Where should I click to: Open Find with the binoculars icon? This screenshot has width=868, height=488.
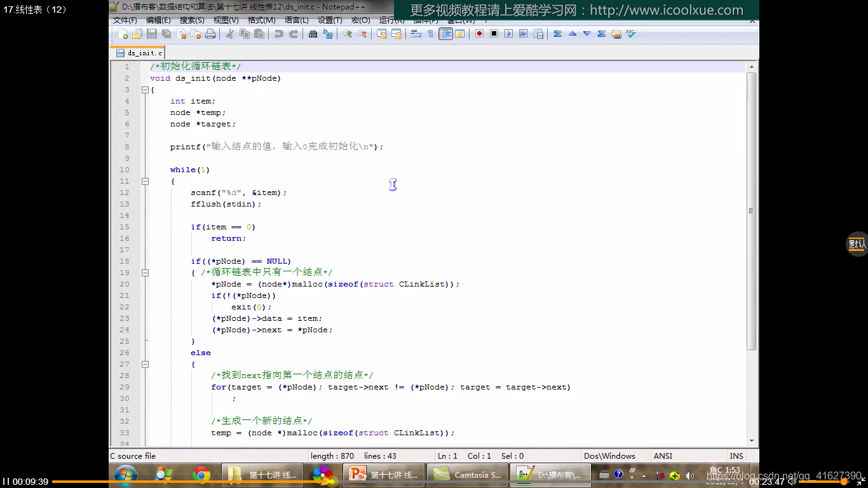point(313,34)
